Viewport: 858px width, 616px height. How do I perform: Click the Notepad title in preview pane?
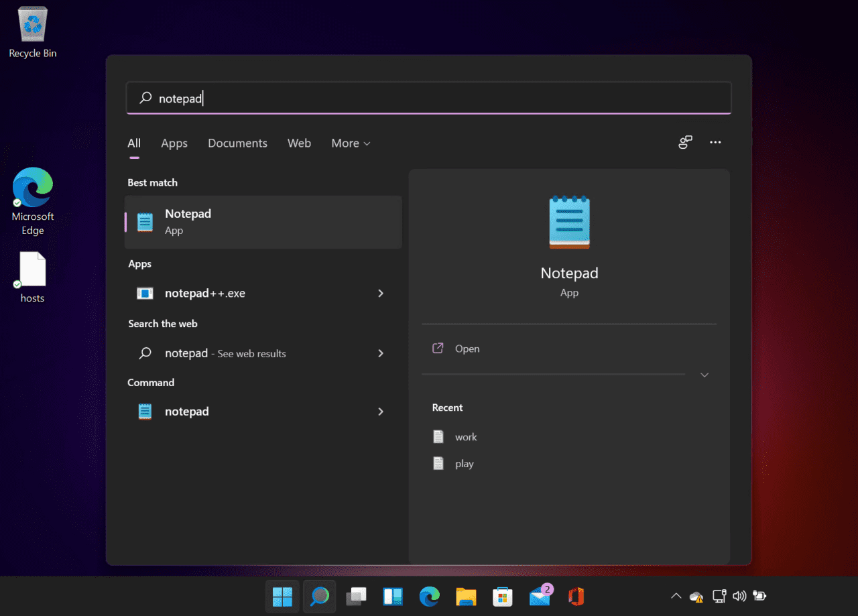pyautogui.click(x=569, y=273)
